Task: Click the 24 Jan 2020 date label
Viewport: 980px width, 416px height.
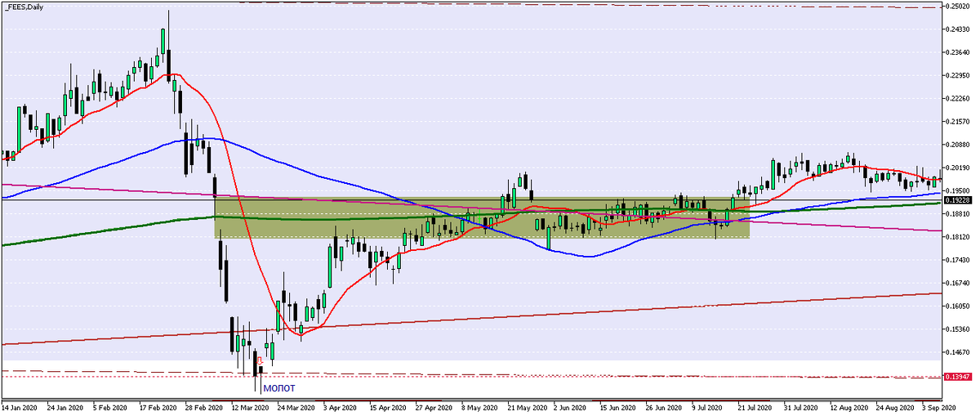Action: point(66,406)
